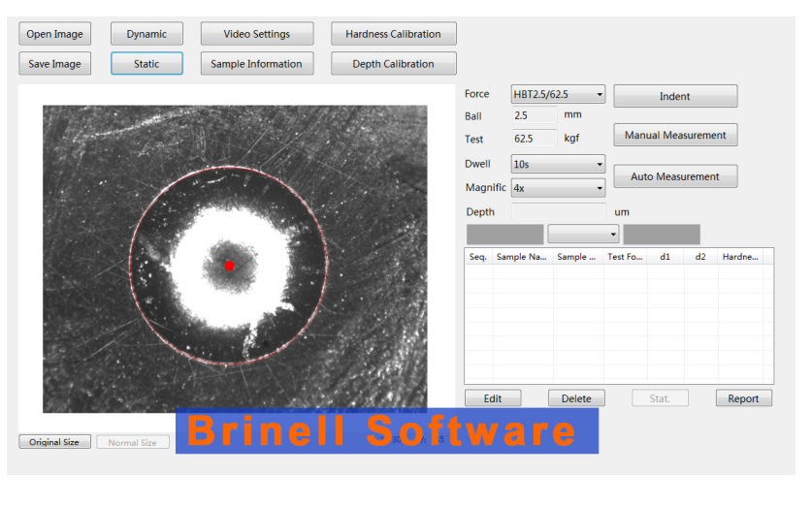Generate a Report

click(x=743, y=398)
